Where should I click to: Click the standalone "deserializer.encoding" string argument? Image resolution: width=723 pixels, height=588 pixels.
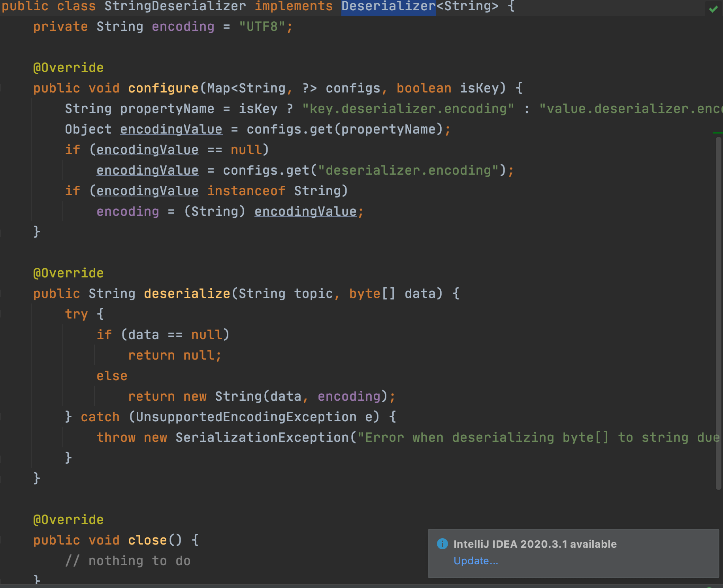pyautogui.click(x=408, y=170)
